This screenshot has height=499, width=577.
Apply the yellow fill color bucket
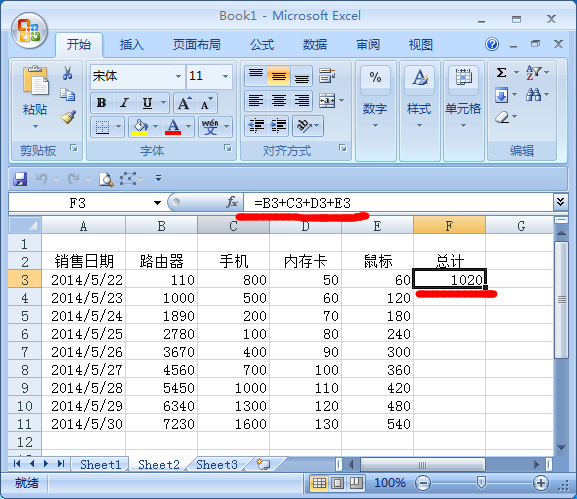(140, 127)
